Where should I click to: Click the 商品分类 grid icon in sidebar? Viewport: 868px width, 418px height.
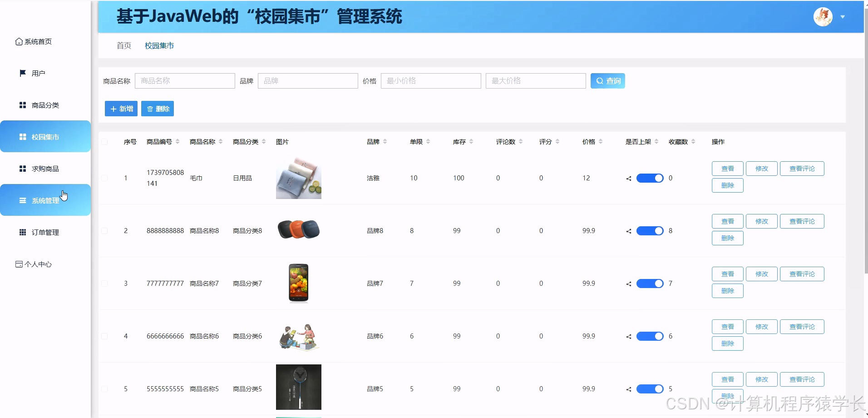pyautogui.click(x=22, y=104)
